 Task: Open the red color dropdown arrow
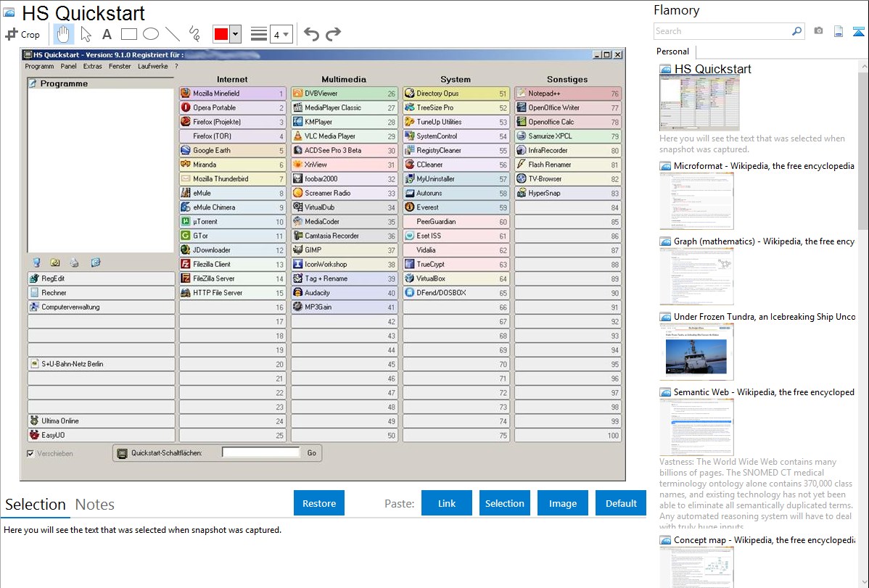point(236,34)
